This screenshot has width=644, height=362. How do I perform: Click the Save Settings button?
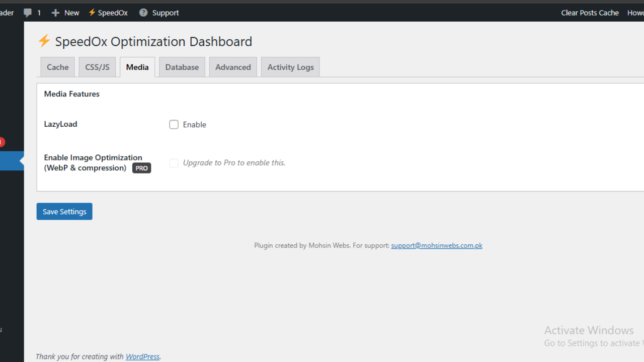pyautogui.click(x=64, y=212)
